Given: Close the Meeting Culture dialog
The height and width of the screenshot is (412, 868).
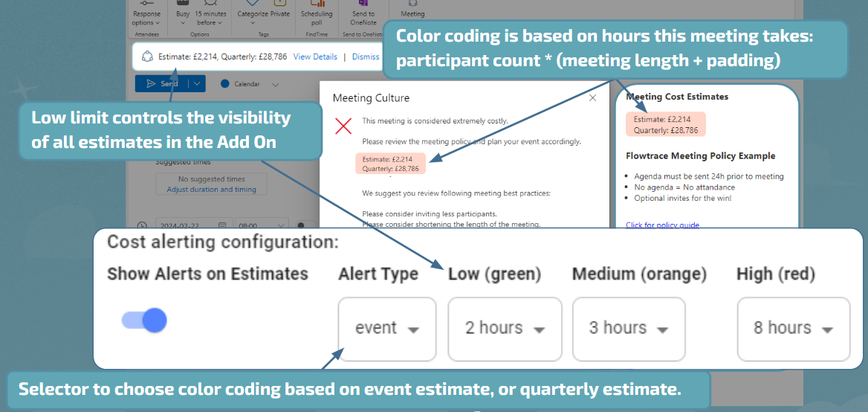Looking at the screenshot, I should click(592, 98).
